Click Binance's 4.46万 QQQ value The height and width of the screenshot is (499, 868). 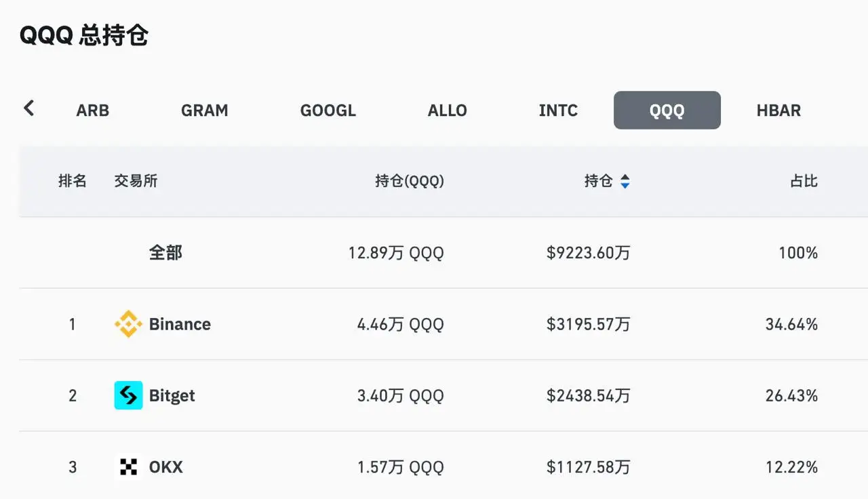pos(401,324)
